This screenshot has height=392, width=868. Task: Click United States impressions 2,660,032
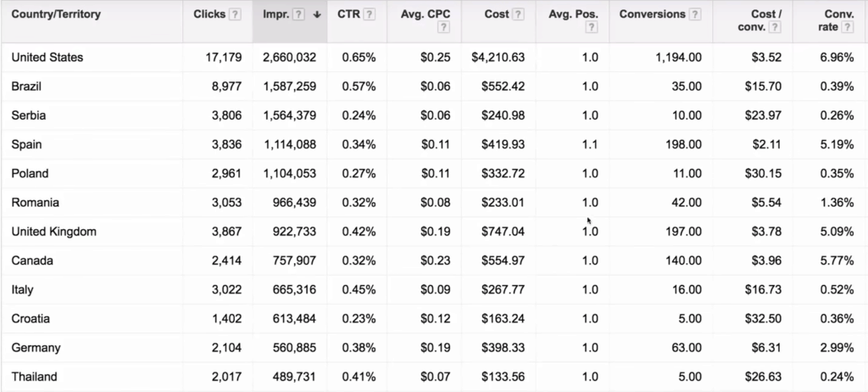290,57
